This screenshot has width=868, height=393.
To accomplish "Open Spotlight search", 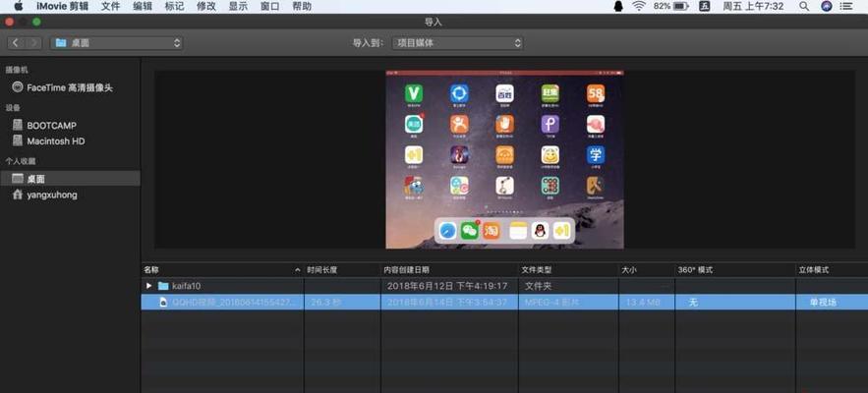I will pos(804,7).
